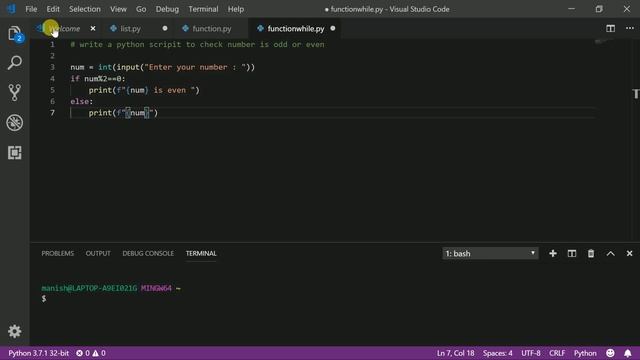This screenshot has width=640, height=360.
Task: Select the TERMINAL panel tab
Action: (201, 253)
